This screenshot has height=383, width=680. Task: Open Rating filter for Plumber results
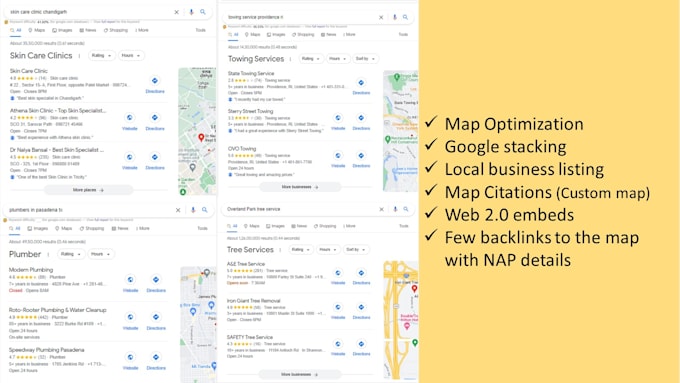pos(71,254)
